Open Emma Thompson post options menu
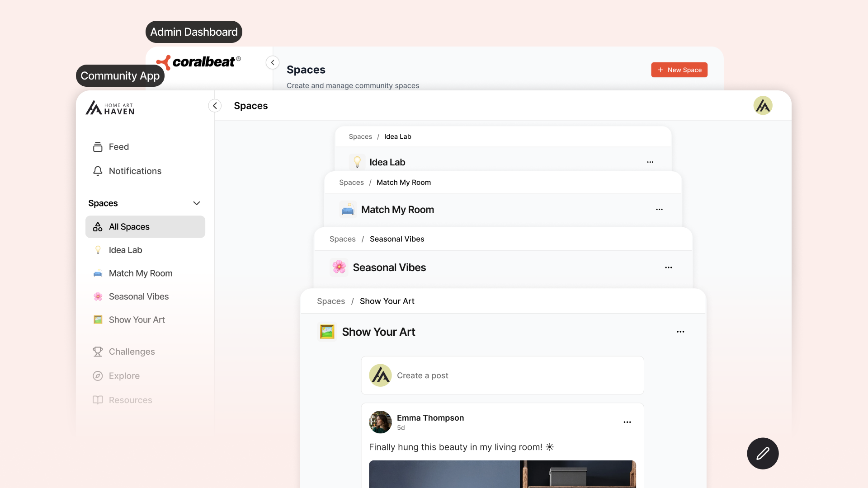The height and width of the screenshot is (488, 868). (x=627, y=422)
